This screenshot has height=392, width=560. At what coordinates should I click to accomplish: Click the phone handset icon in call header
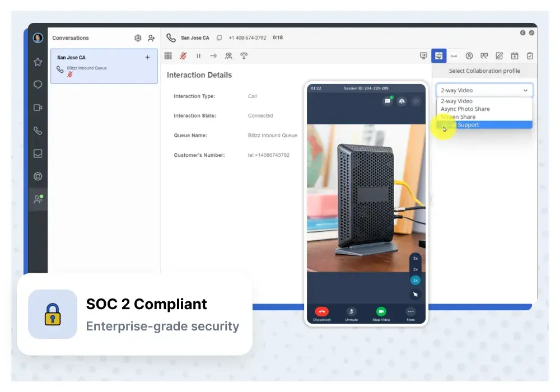[171, 38]
